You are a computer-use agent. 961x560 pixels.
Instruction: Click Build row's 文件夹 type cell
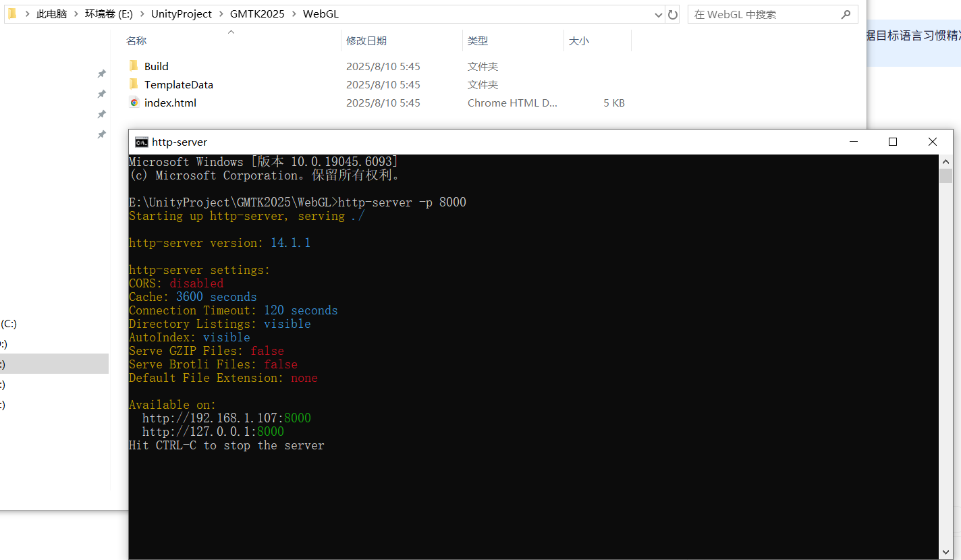[x=483, y=66]
